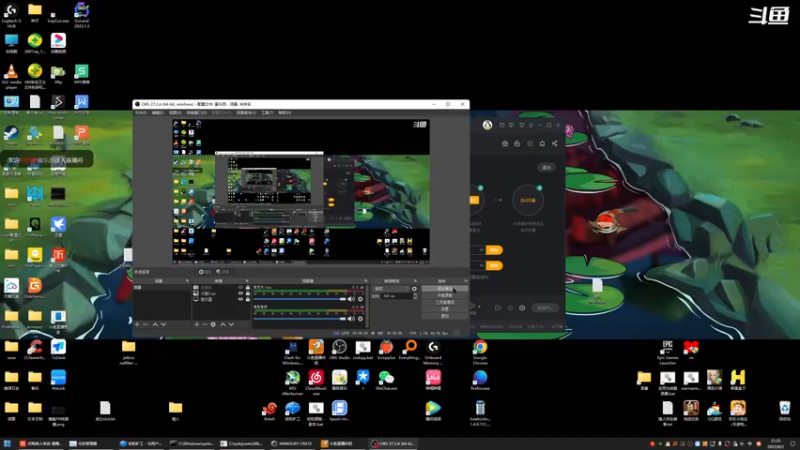Toggle lock on third OBS source
The width and height of the screenshot is (800, 450).
248,299
